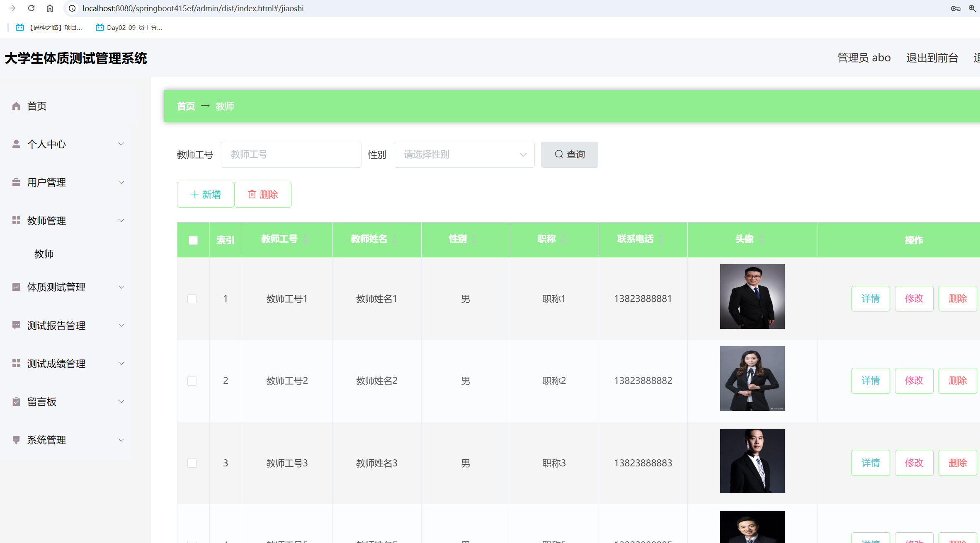Go to 首页 in the sidebar menu
Image resolution: width=980 pixels, height=543 pixels.
pyautogui.click(x=37, y=106)
